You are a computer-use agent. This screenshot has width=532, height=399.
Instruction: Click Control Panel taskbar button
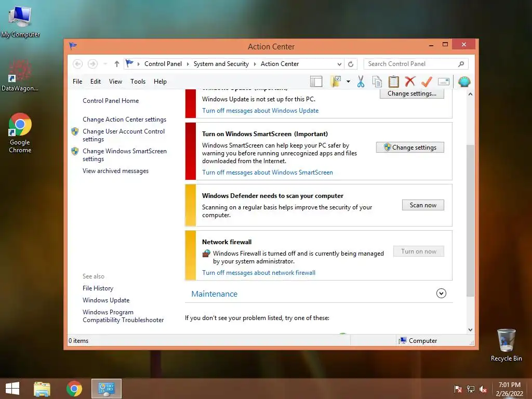pos(106,389)
